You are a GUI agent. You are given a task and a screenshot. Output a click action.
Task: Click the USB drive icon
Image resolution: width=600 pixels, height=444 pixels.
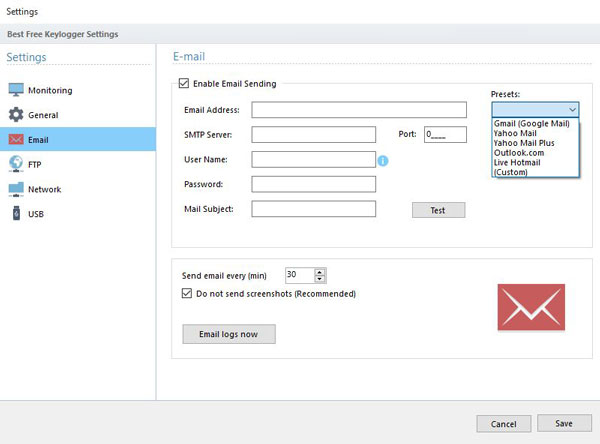[x=16, y=214]
